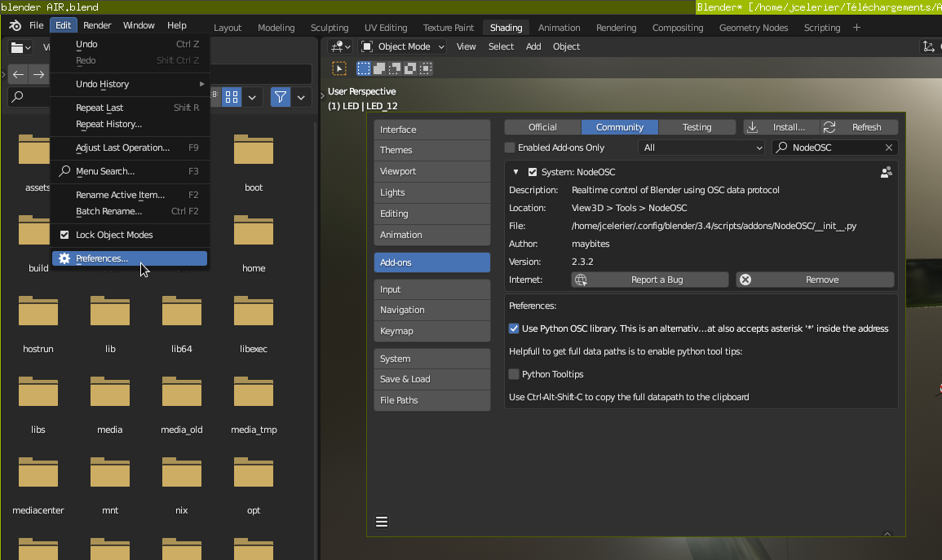Clear the NodeOSC search text
This screenshot has height=560, width=942.
point(888,147)
